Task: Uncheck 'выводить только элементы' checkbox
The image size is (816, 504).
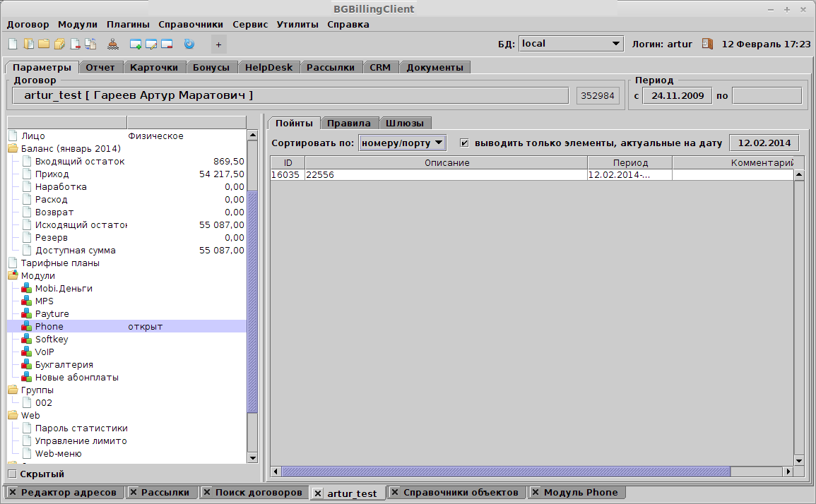Action: click(464, 143)
